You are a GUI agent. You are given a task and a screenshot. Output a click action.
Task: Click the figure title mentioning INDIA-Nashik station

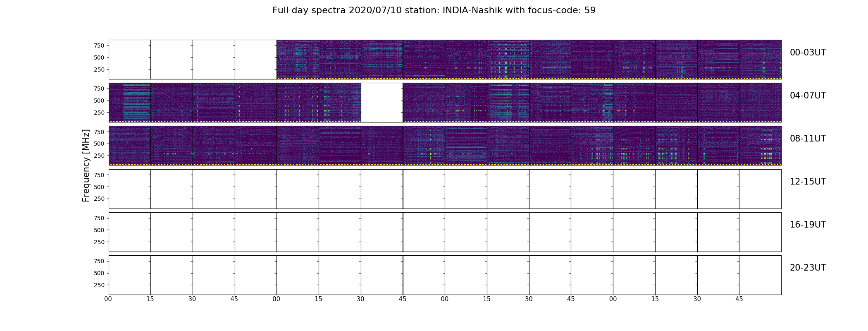434,10
